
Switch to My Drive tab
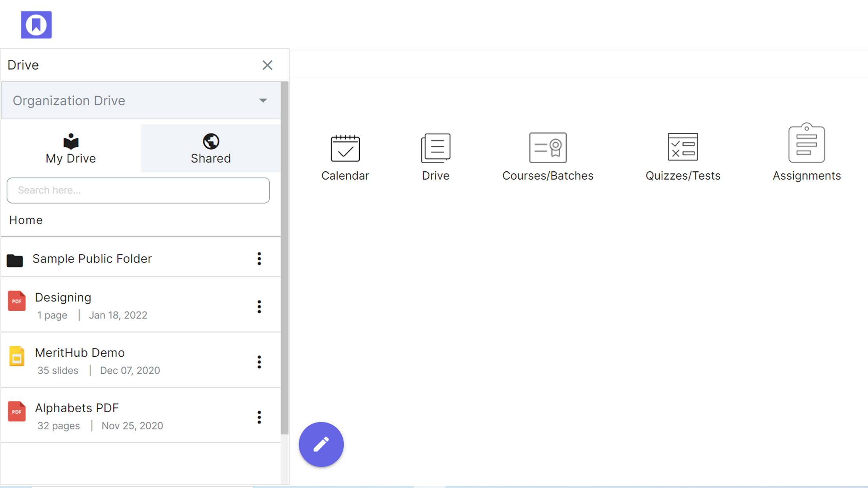coord(71,148)
